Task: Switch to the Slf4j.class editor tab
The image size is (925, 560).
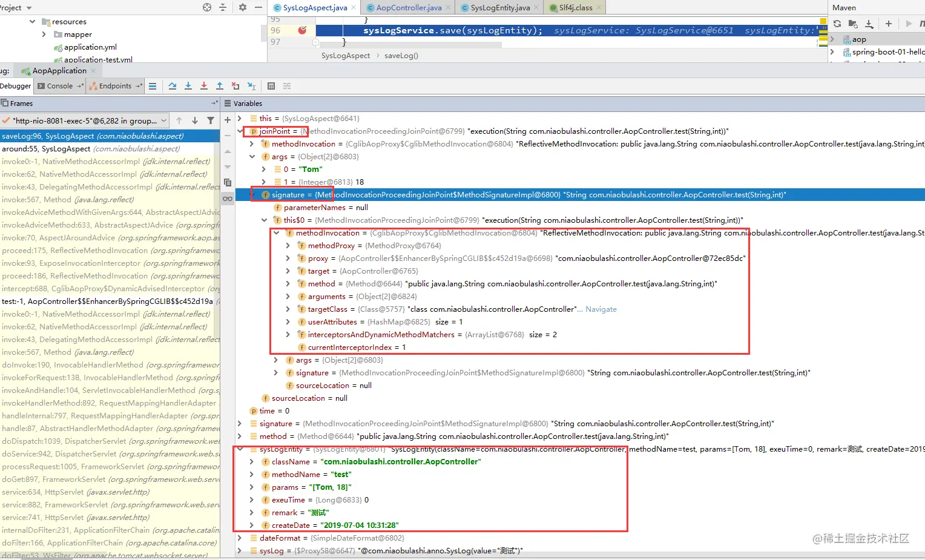Action: click(576, 8)
